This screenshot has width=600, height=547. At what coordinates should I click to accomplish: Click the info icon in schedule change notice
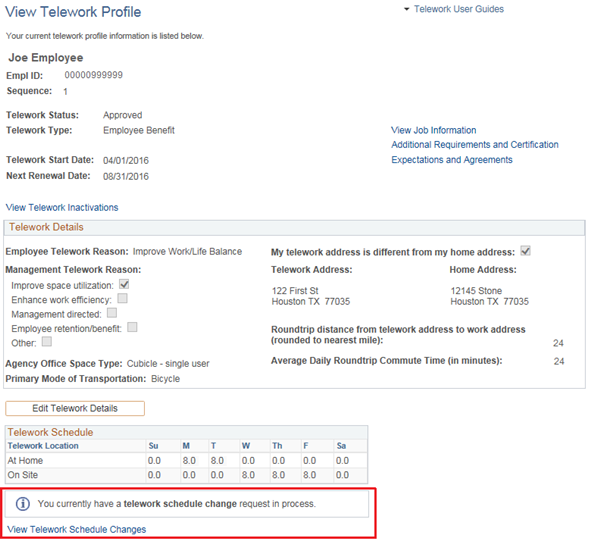(x=24, y=504)
